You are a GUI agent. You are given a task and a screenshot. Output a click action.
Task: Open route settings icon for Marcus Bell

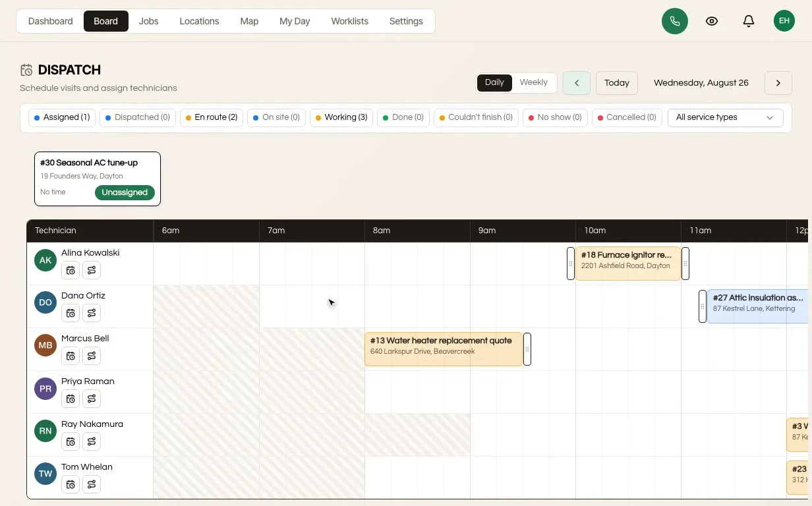click(x=92, y=356)
